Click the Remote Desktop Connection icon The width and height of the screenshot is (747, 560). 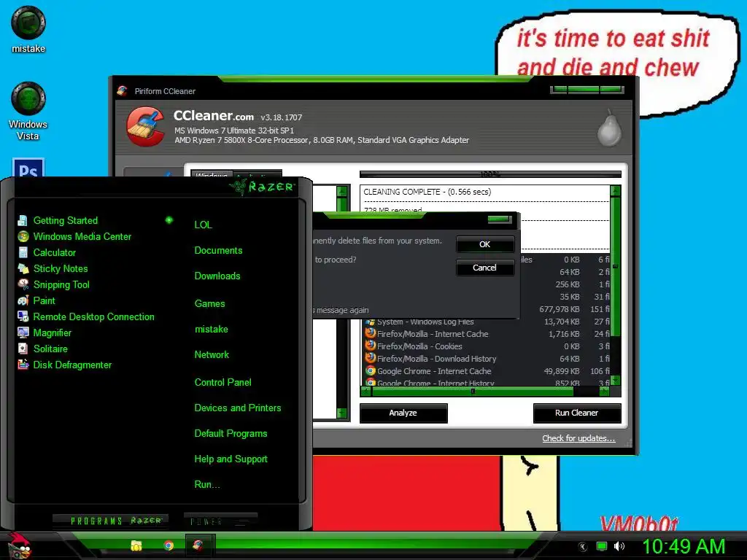pos(23,316)
